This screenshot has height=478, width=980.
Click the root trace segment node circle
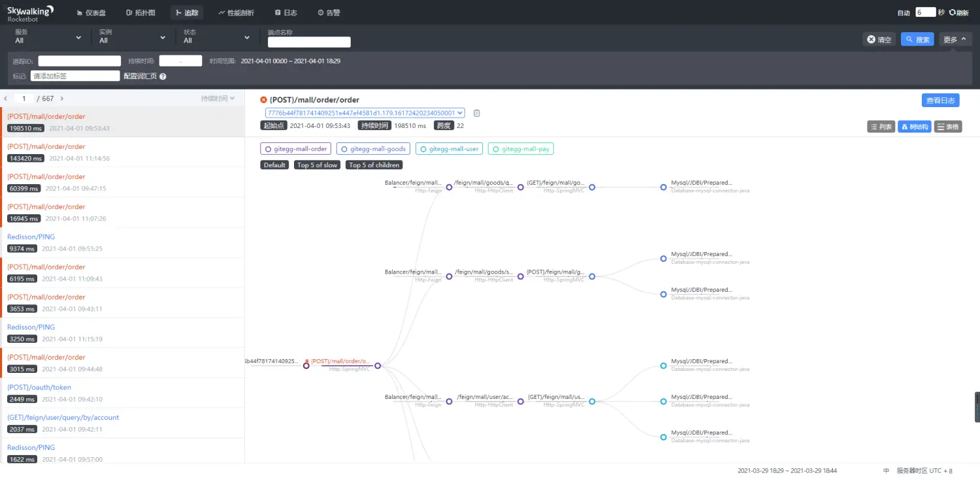pos(306,366)
